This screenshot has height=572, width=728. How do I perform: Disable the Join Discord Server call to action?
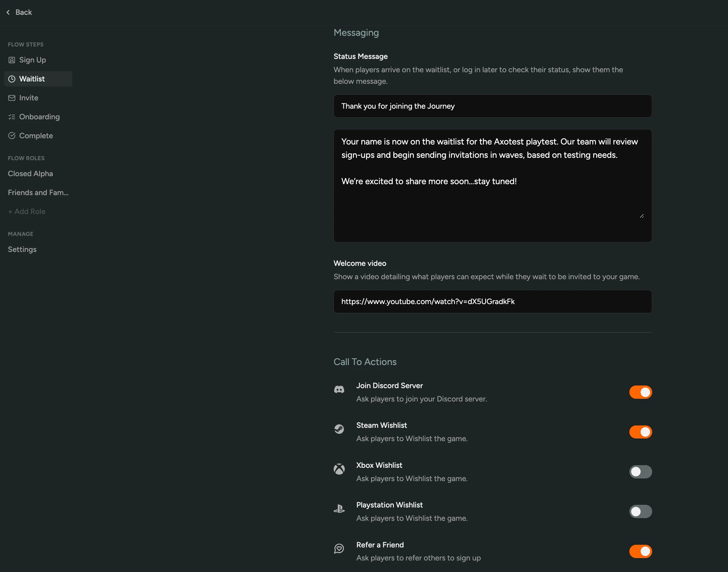(640, 392)
